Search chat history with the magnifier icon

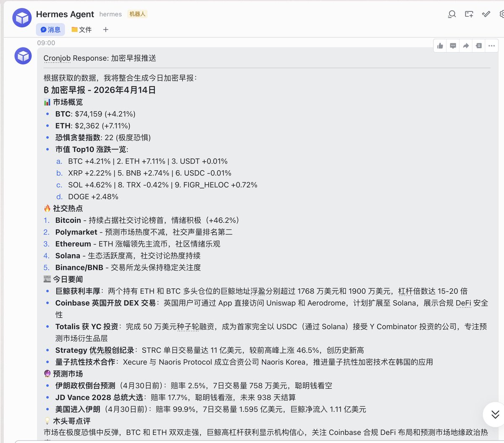[452, 14]
